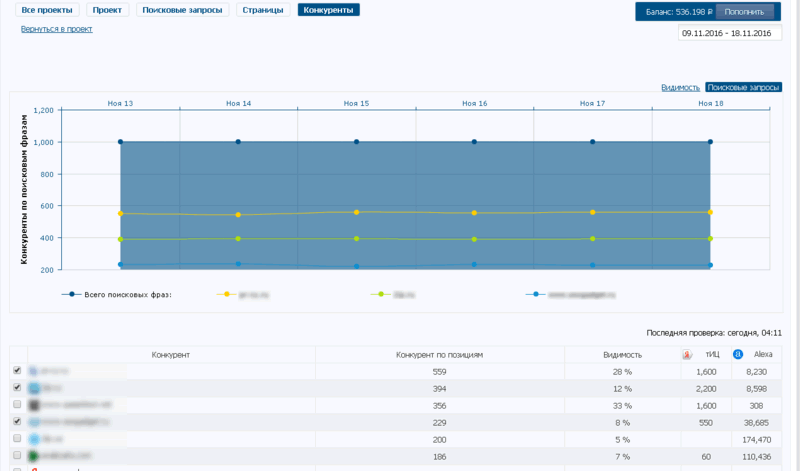Click the 550 тИЦ value
Image resolution: width=800 pixels, height=471 pixels.
tap(706, 423)
